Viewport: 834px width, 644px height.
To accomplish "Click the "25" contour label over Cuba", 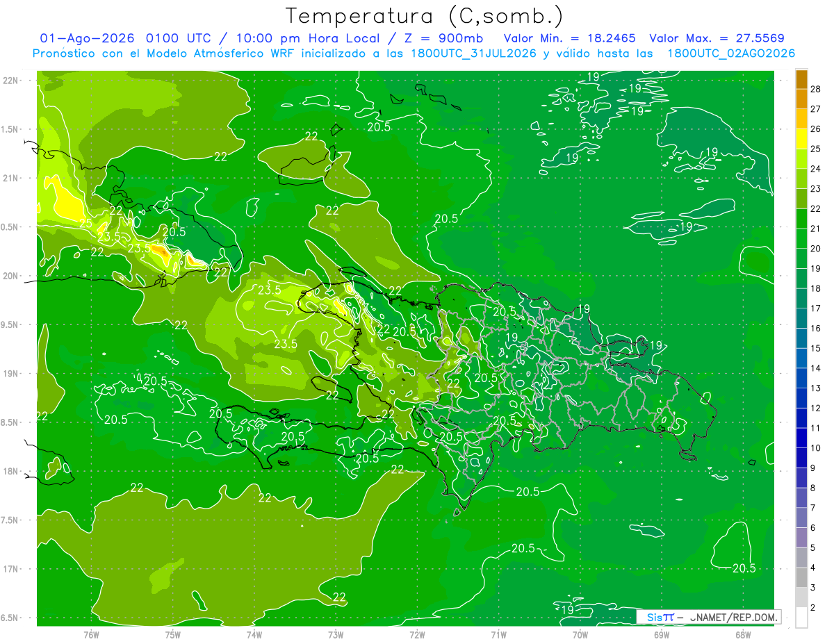I will (x=86, y=224).
